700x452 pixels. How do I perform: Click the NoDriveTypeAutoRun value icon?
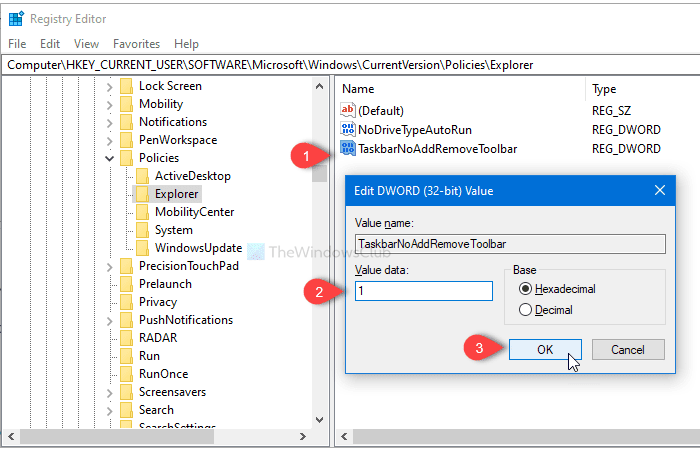pos(348,129)
